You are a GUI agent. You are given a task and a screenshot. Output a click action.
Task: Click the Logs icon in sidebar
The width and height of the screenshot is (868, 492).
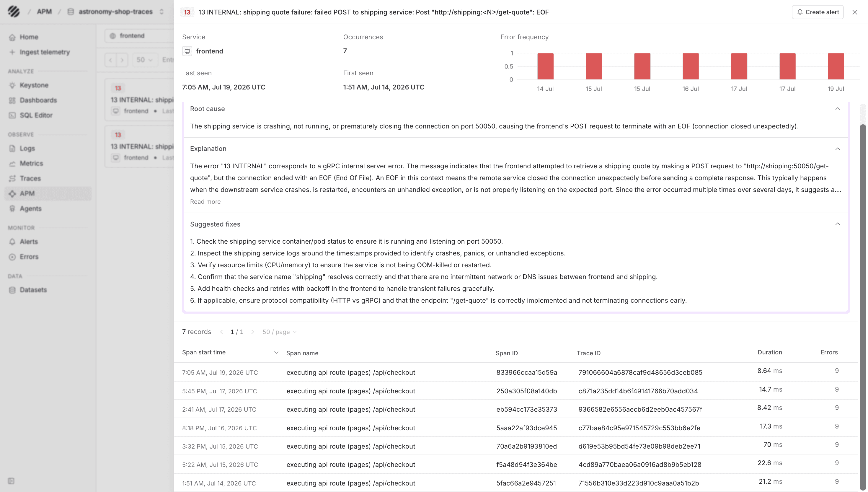[x=12, y=148]
